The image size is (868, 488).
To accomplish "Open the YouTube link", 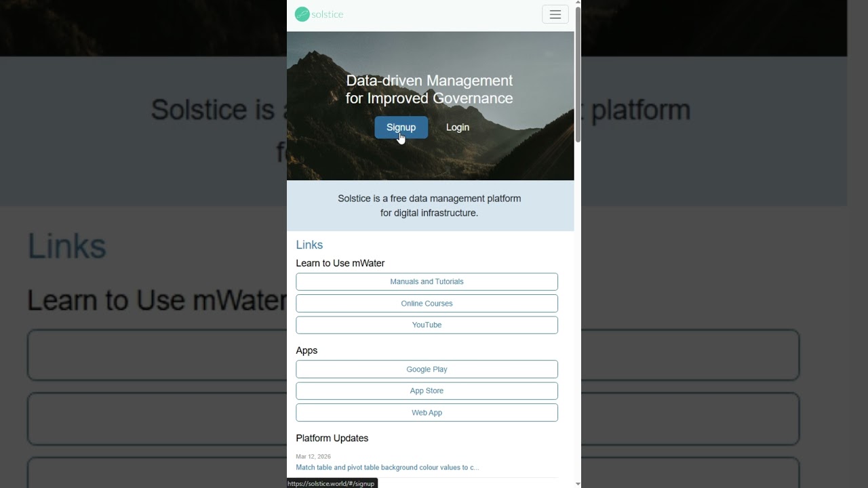I will pyautogui.click(x=427, y=325).
